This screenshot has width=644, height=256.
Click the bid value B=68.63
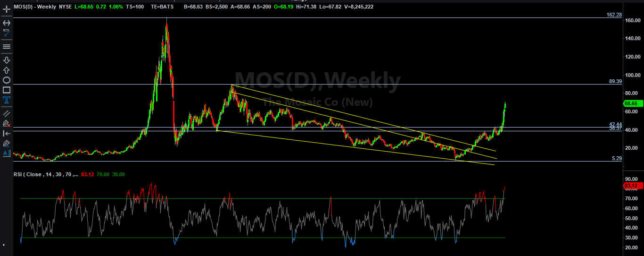click(x=194, y=7)
